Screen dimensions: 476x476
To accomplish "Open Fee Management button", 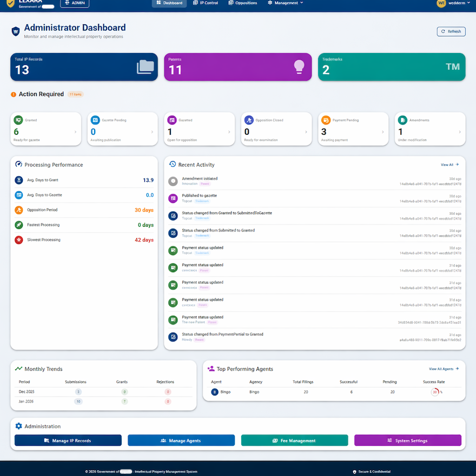I will (294, 440).
